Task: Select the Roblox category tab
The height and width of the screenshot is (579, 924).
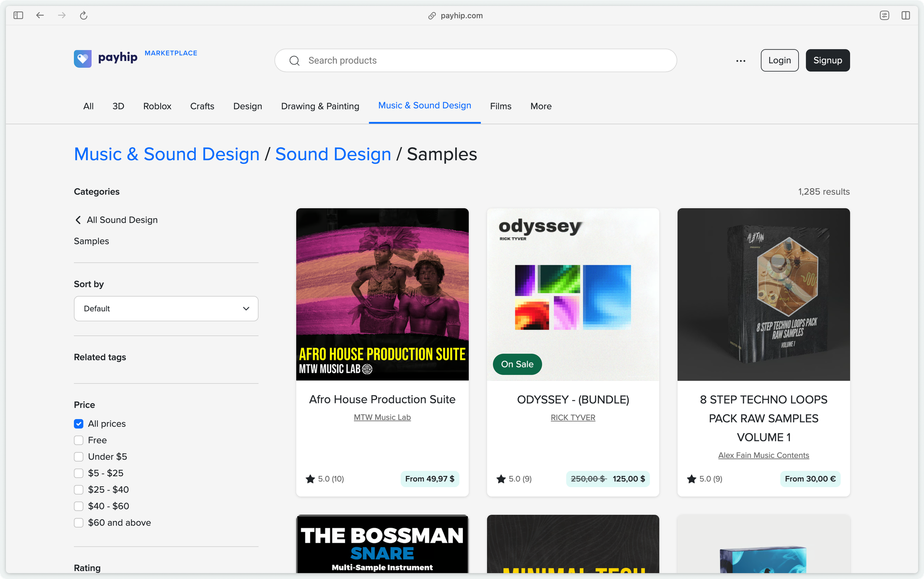Action: (x=157, y=106)
